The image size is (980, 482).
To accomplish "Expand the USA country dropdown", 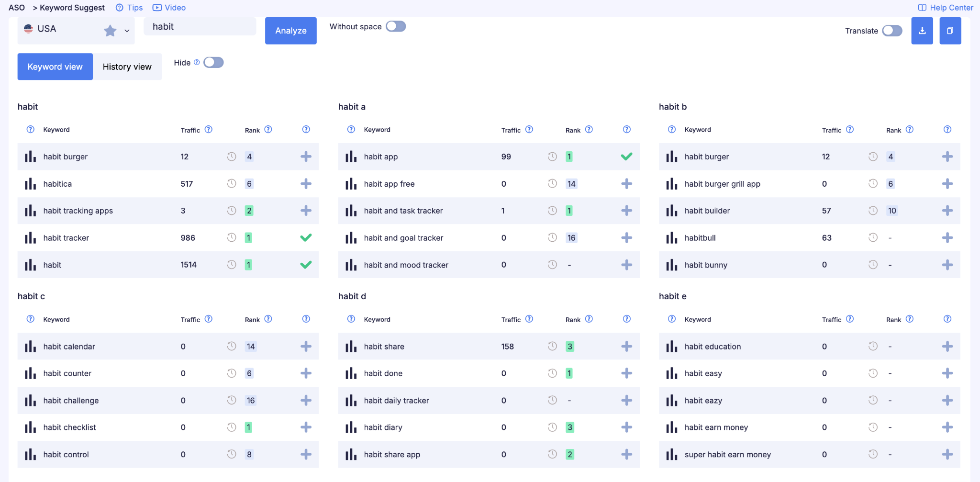I will click(x=127, y=31).
